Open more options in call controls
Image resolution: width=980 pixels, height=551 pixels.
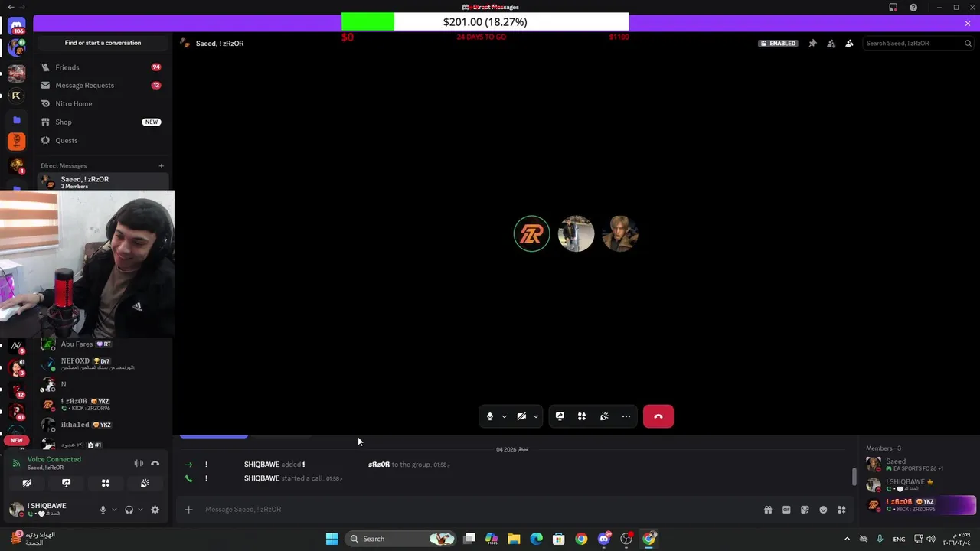(x=626, y=416)
